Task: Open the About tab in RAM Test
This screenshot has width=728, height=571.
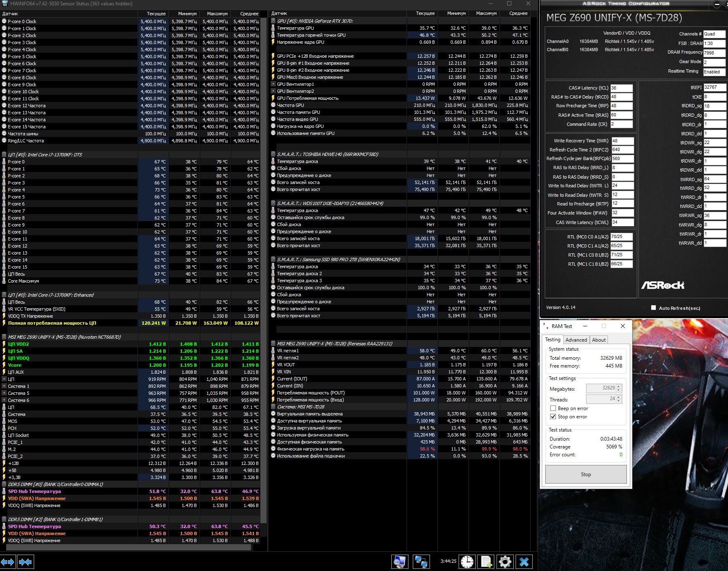Action: tap(599, 340)
